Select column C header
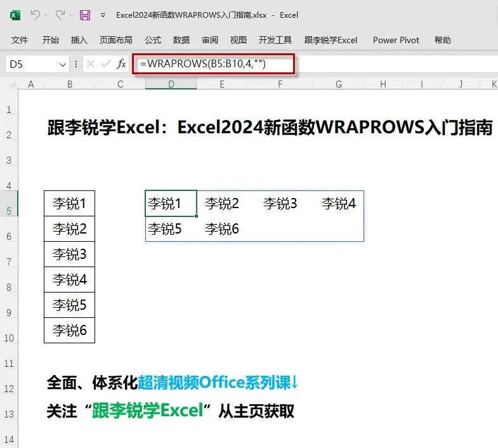Image resolution: width=498 pixels, height=448 pixels. coord(120,84)
